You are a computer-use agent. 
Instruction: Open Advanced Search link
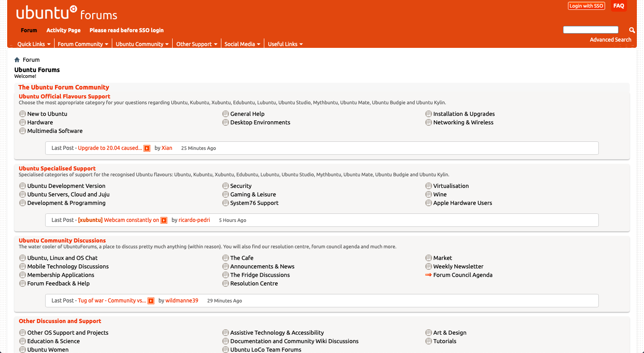click(610, 40)
